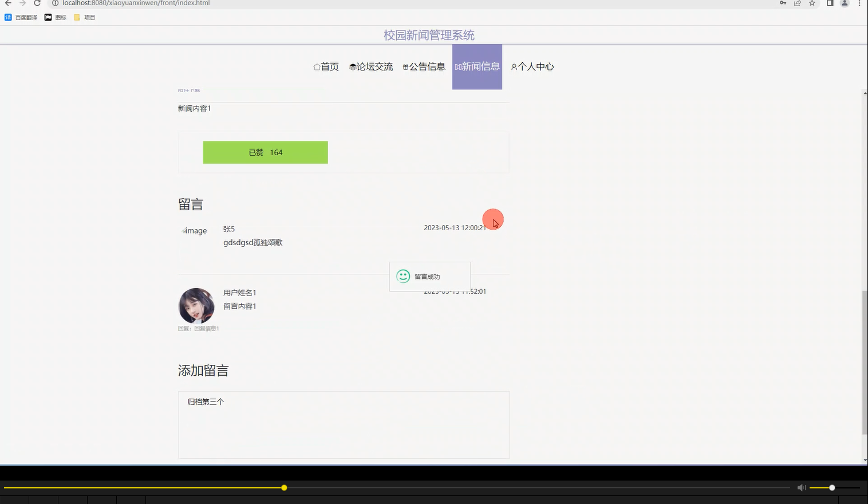Click the 归档第三个 message textarea

(x=344, y=424)
